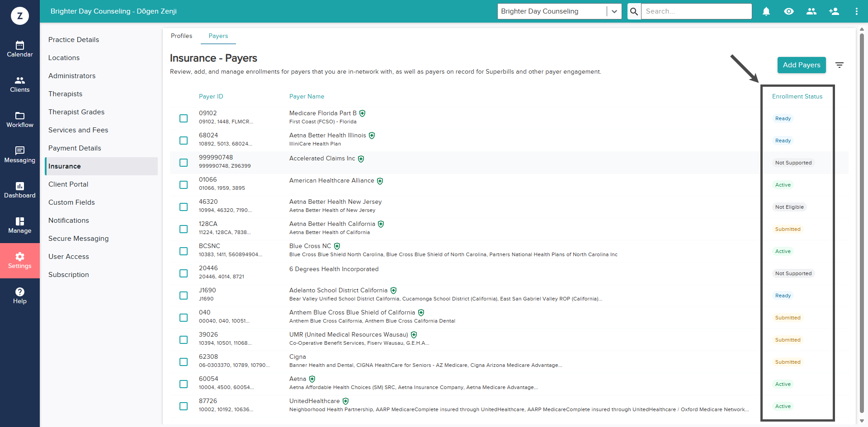
Task: Check the box for payer 09102
Action: coord(184,118)
